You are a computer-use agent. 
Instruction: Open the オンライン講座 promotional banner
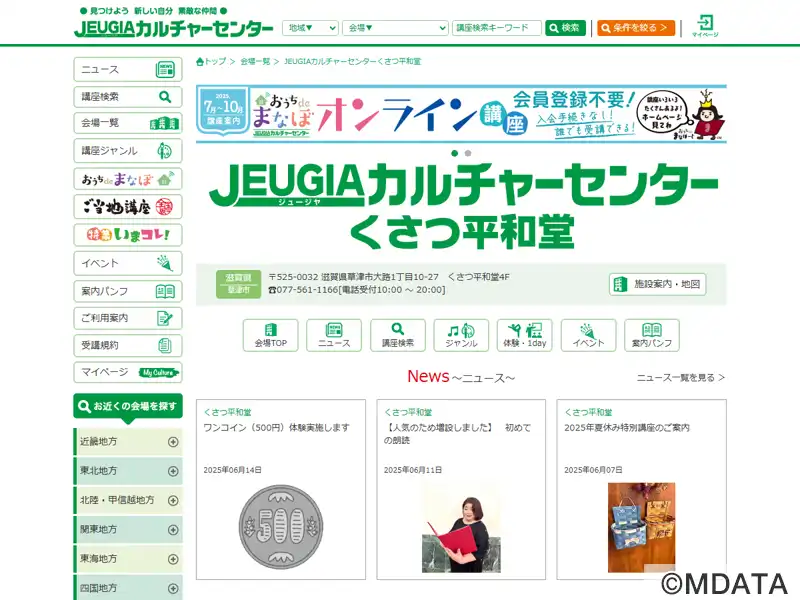(461, 114)
